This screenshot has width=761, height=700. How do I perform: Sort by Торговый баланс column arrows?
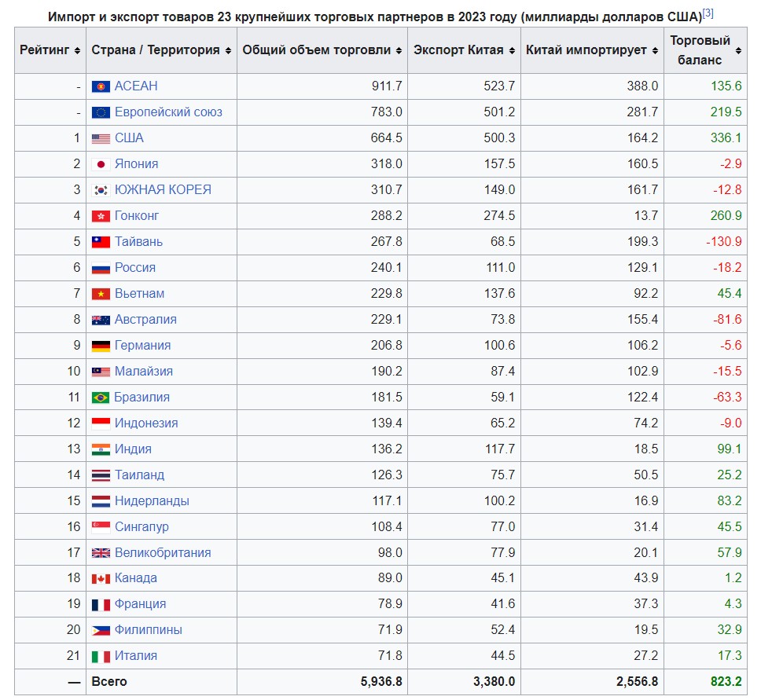(738, 50)
